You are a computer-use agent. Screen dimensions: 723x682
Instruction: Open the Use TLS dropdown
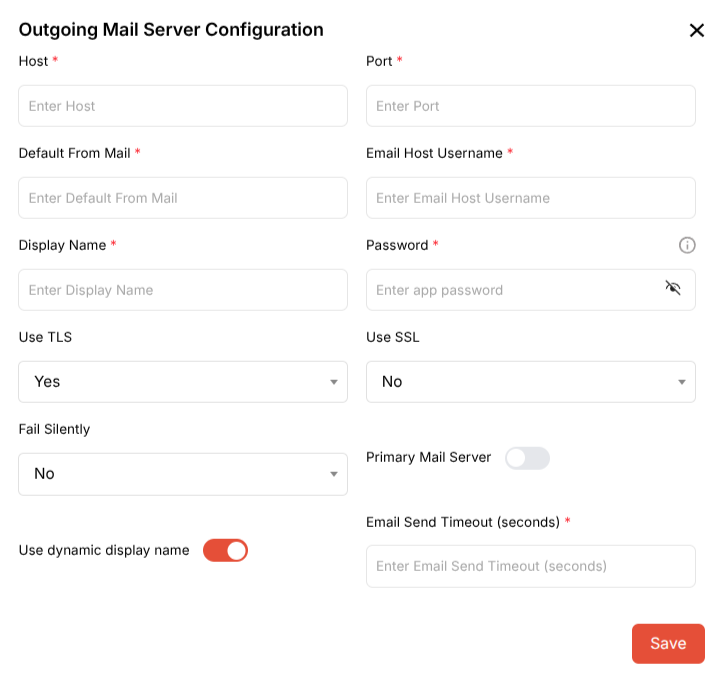183,382
